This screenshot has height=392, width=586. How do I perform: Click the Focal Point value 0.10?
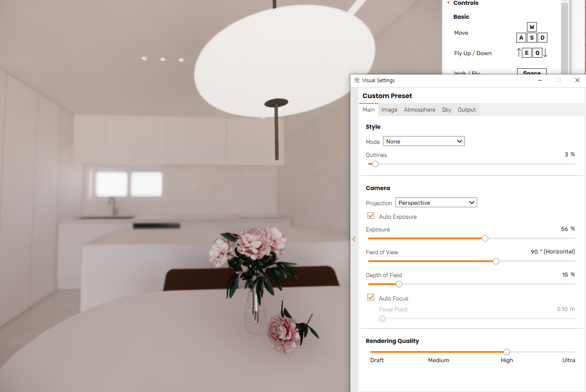pos(562,309)
